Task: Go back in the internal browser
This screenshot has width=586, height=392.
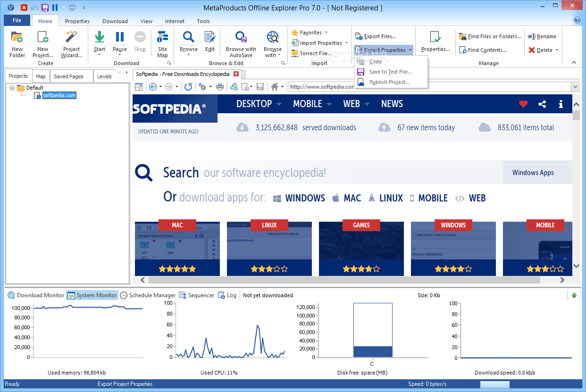Action: [x=153, y=87]
